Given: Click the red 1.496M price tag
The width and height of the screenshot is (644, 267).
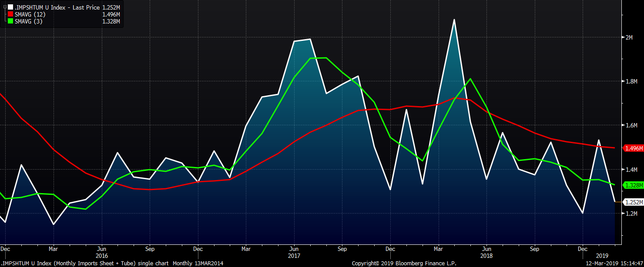Looking at the screenshot, I should tap(634, 148).
